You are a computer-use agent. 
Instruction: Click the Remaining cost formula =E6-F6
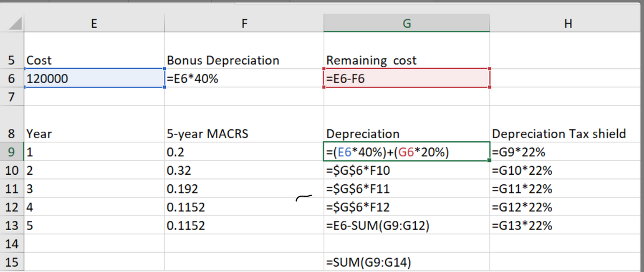pos(406,78)
